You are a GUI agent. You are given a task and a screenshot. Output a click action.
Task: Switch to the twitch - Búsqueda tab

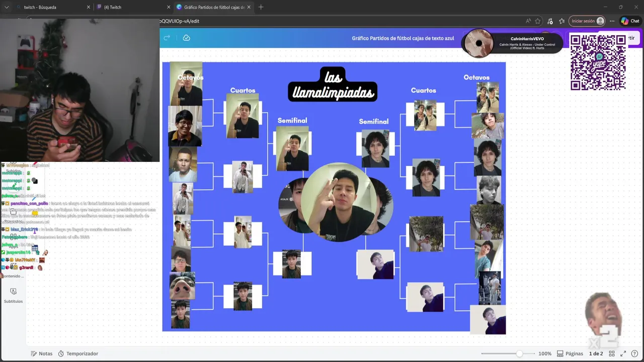point(53,7)
